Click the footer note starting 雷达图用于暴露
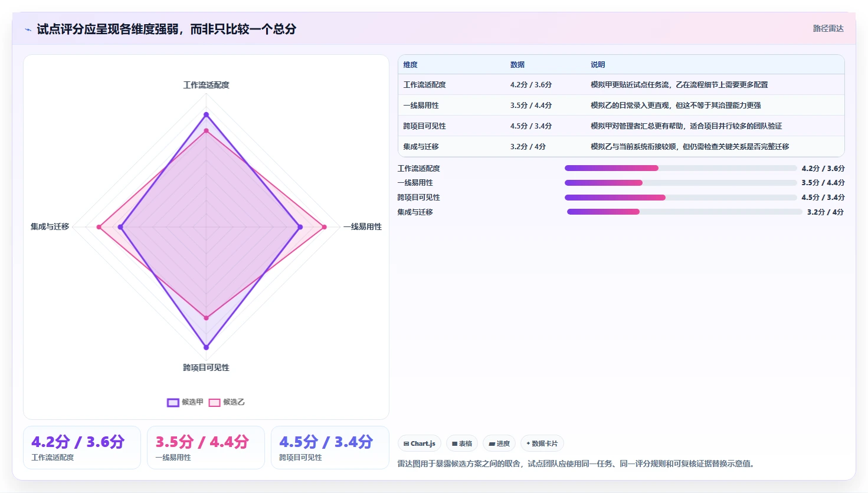Viewport: 868px width, 493px height. pos(577,464)
